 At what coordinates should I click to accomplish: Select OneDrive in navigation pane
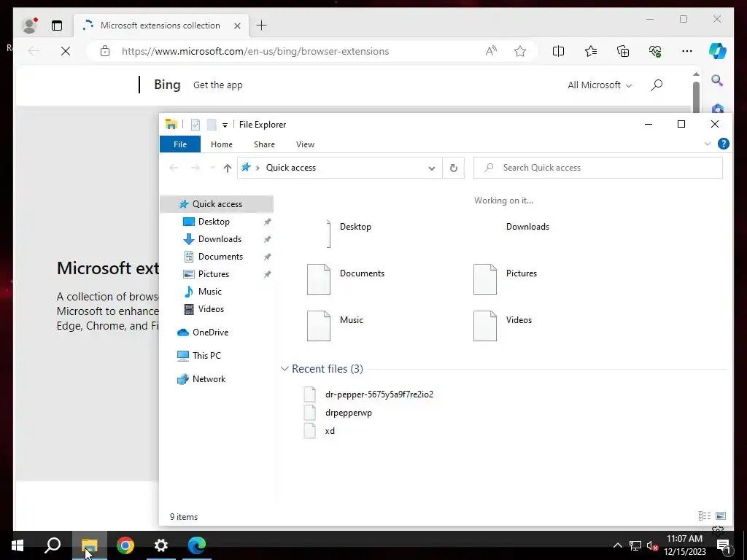(x=210, y=332)
